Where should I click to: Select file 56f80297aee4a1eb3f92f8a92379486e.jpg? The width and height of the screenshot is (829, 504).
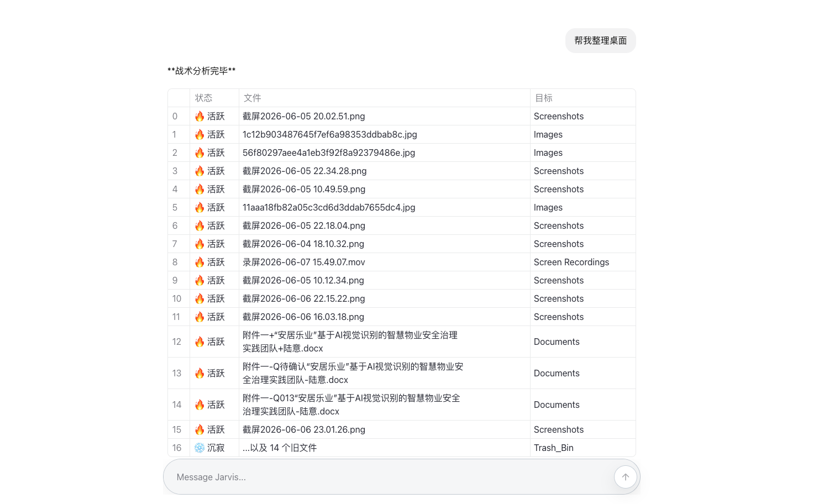click(x=329, y=153)
